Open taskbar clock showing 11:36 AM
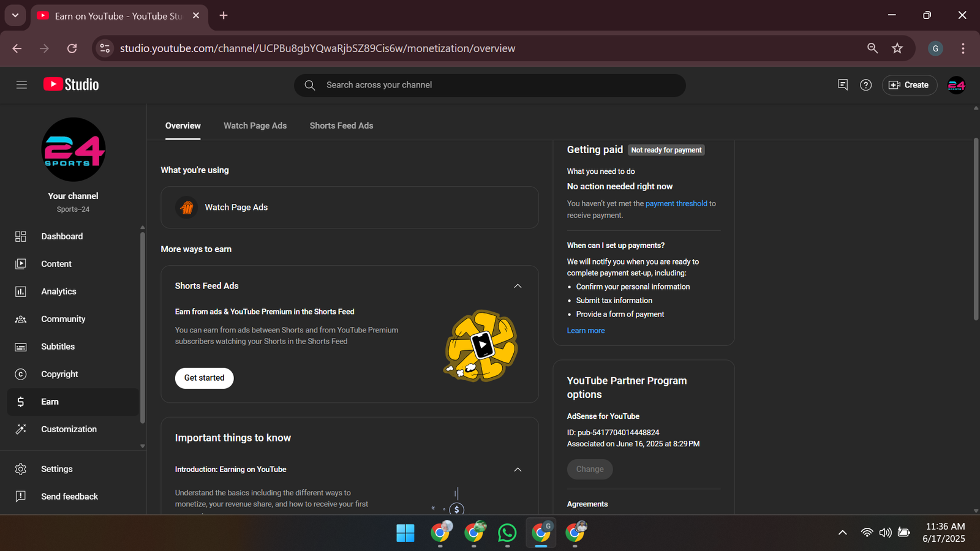 pyautogui.click(x=944, y=533)
